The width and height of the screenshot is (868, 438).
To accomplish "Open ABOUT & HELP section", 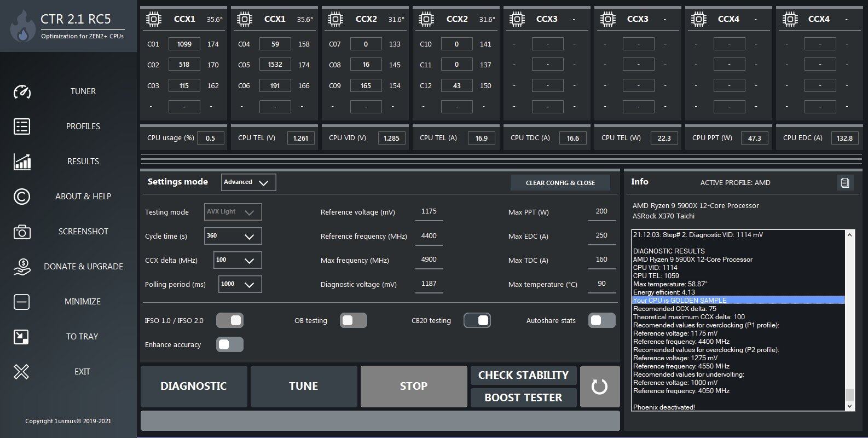I will pos(83,197).
